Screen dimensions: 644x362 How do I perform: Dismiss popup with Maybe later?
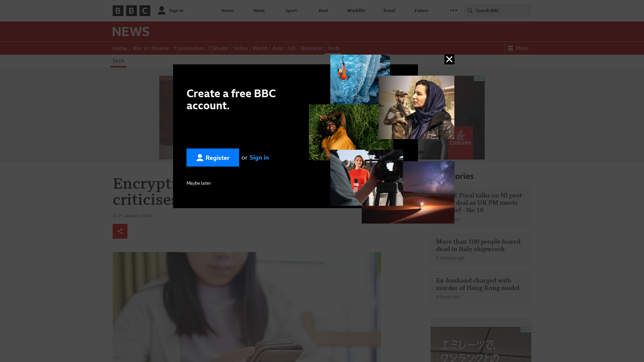click(x=199, y=183)
